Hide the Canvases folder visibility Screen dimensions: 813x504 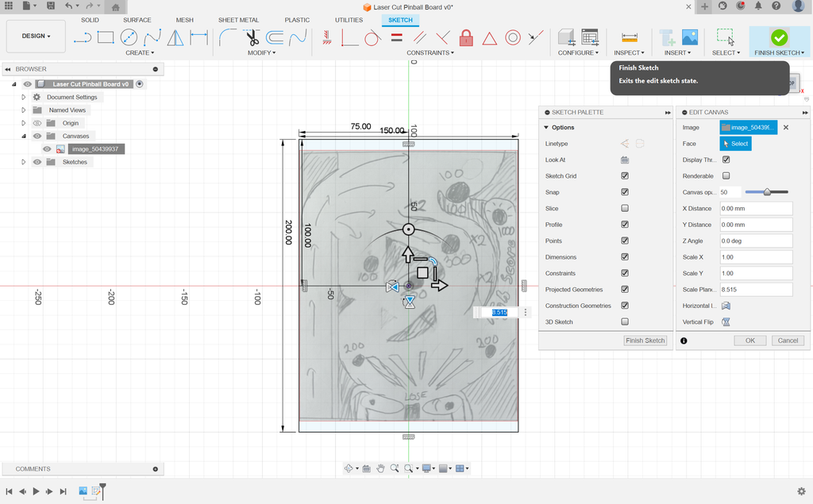(x=37, y=136)
